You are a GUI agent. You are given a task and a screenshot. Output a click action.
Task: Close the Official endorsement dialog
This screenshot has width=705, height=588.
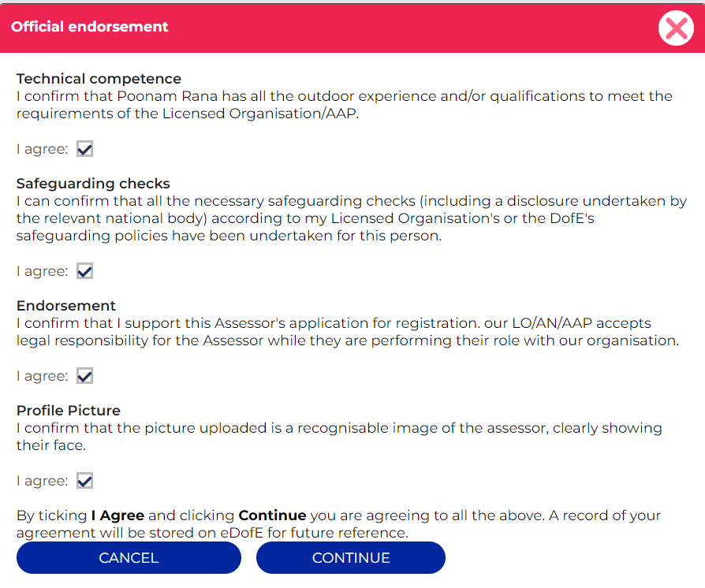click(x=676, y=28)
